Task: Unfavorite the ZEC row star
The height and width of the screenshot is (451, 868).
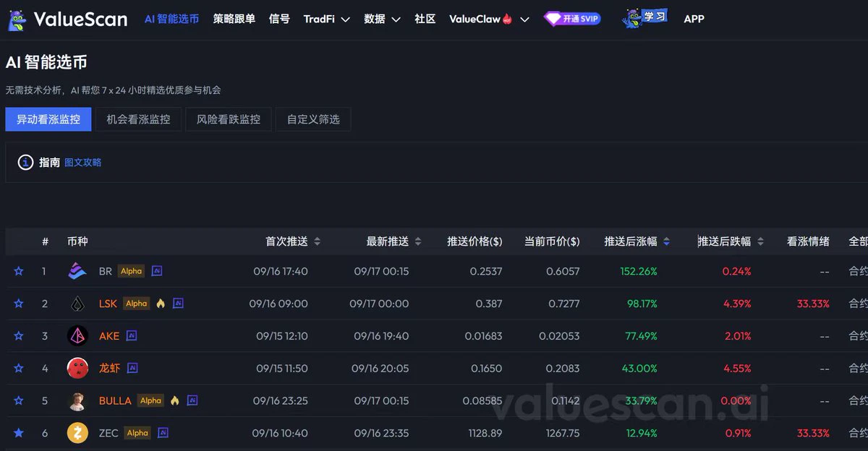Action: [19, 433]
